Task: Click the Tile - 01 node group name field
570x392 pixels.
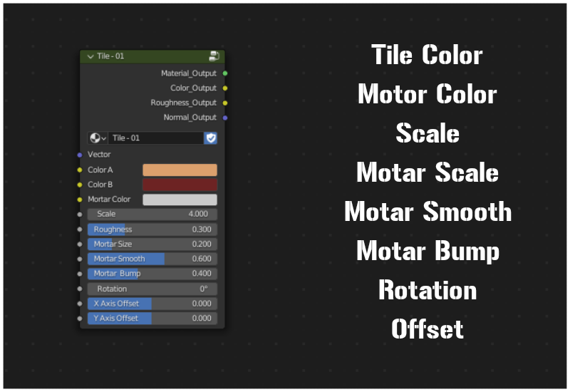Action: [156, 138]
